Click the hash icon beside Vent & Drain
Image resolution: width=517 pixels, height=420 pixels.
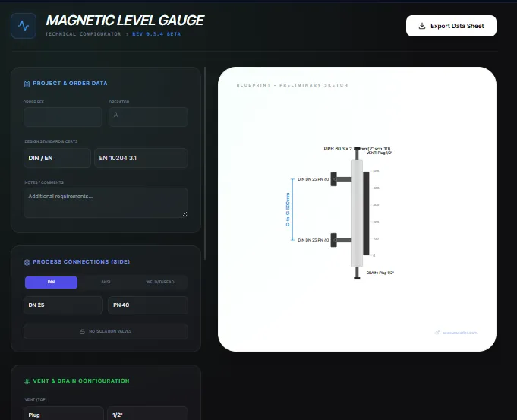[x=27, y=381]
